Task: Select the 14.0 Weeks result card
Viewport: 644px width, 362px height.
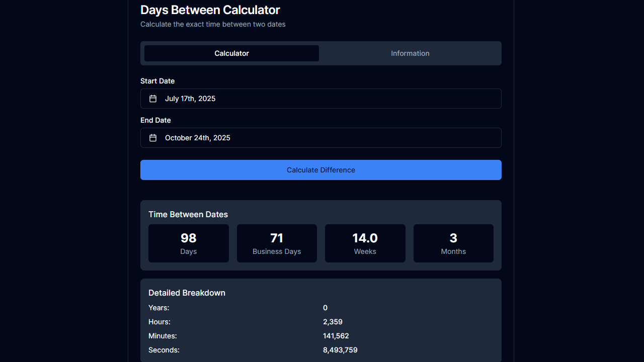Action: (365, 243)
